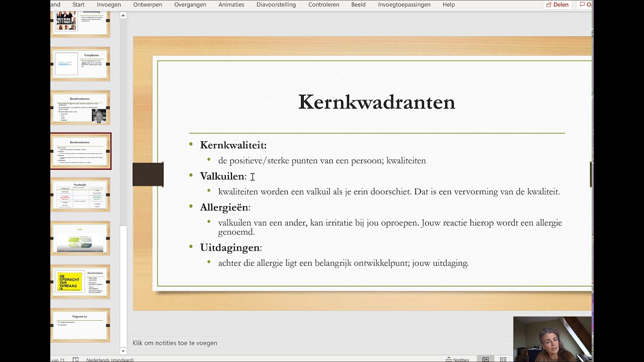Screen dimensions: 644x362
Task: Switch to the Ontwerpen tab
Action: click(147, 5)
